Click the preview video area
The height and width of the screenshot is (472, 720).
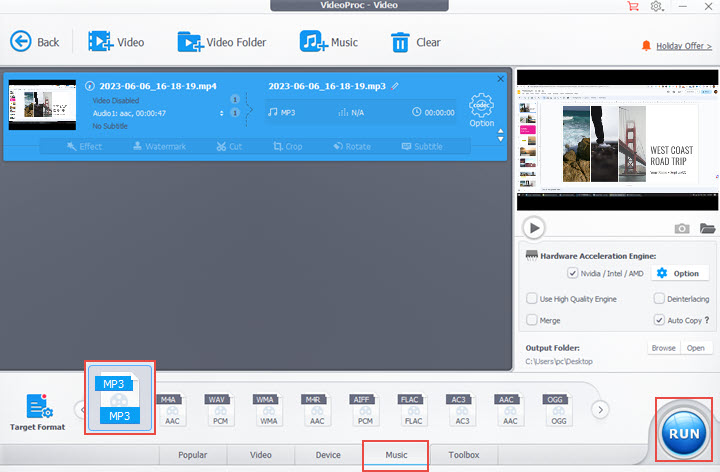[x=617, y=140]
